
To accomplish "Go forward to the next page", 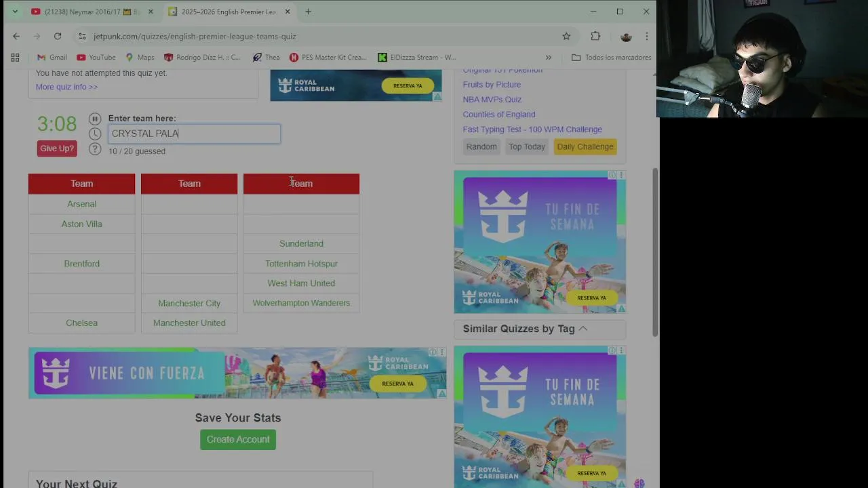I will 37,37.
